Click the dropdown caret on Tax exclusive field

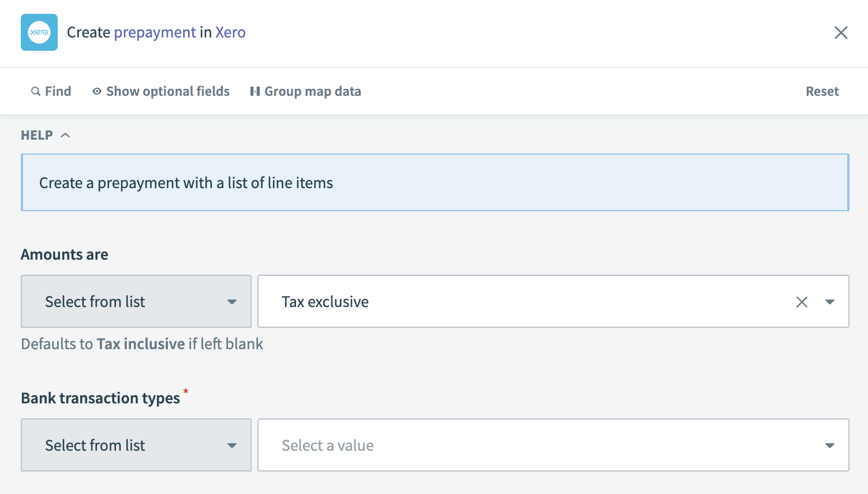tap(830, 301)
